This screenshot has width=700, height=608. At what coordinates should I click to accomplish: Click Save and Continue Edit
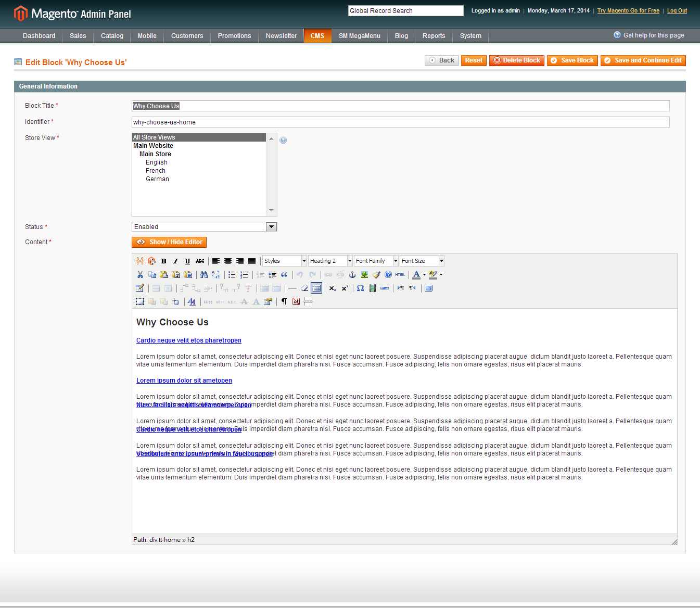[x=643, y=60]
